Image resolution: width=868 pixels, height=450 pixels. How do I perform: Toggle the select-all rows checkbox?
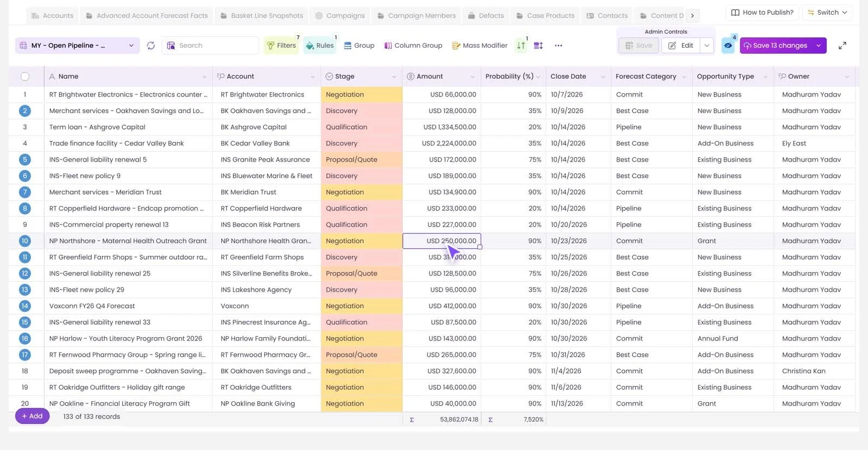click(x=25, y=76)
